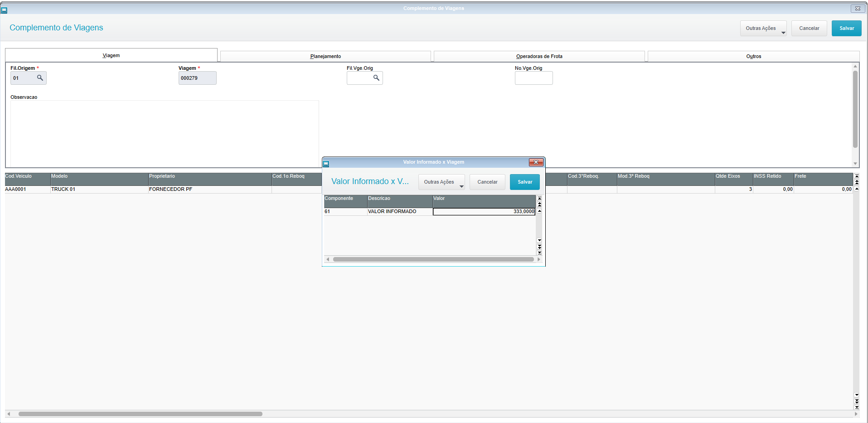Viewport: 868px width, 423px height.
Task: Click the Frete column header
Action: point(823,179)
